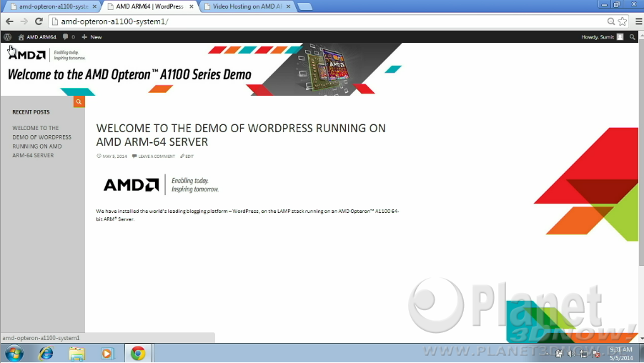The image size is (644, 363).
Task: Switch to the amd-opteron-a1100-syste tab
Action: click(54, 6)
